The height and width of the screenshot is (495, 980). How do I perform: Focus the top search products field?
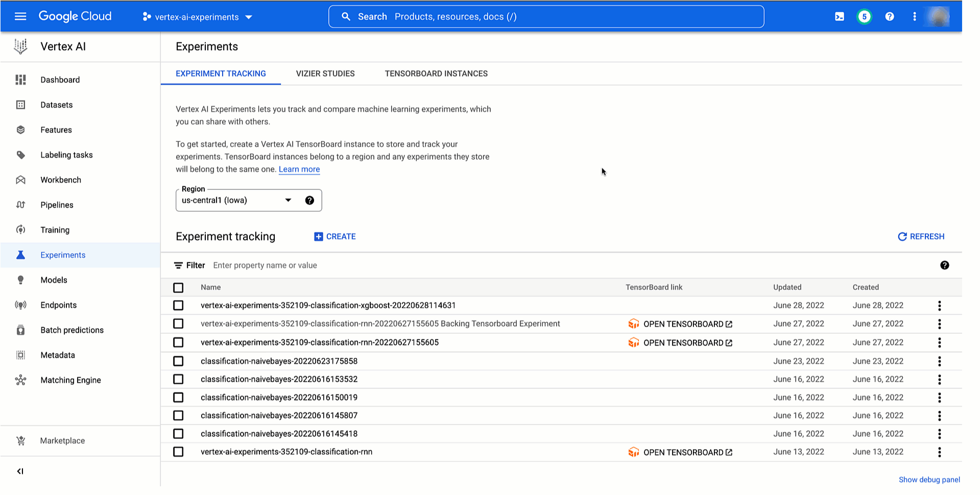[546, 16]
